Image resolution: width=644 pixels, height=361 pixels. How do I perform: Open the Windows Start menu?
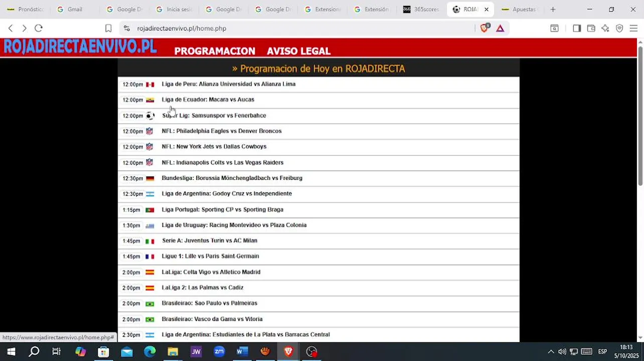pos(11,351)
